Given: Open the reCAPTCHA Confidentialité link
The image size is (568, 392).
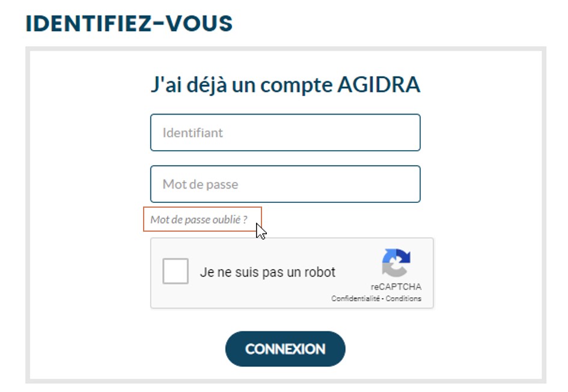Looking at the screenshot, I should (356, 298).
